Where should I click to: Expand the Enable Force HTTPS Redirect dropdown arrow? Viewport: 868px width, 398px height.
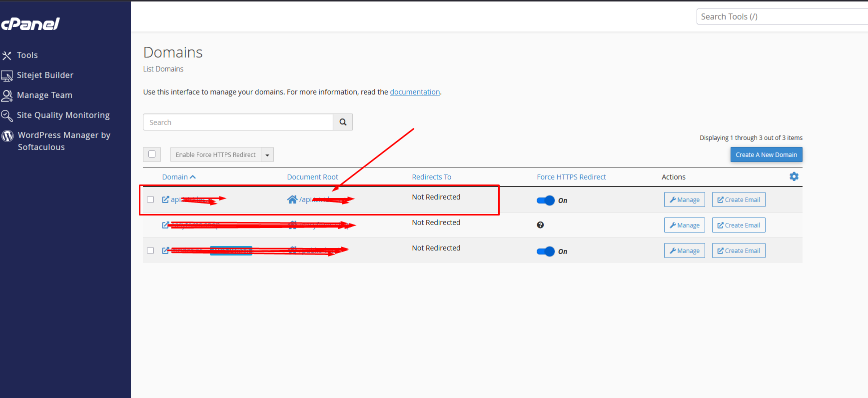tap(267, 155)
